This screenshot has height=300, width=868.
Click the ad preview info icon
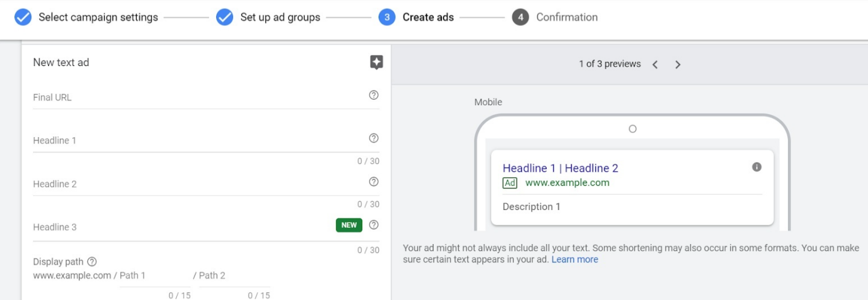point(757,167)
